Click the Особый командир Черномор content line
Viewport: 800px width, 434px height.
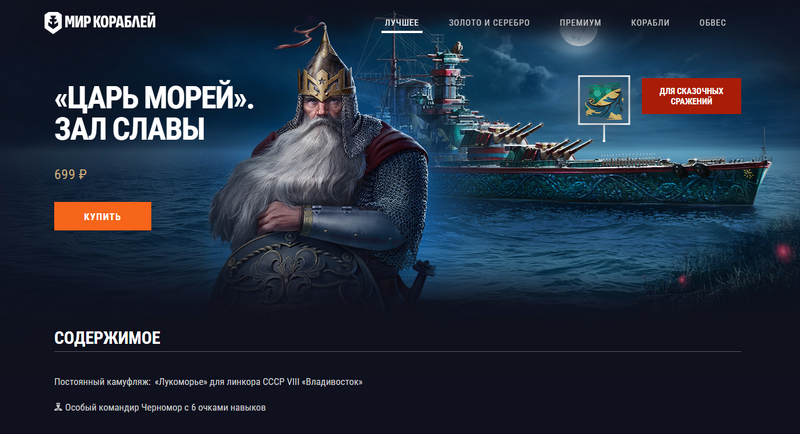click(160, 407)
